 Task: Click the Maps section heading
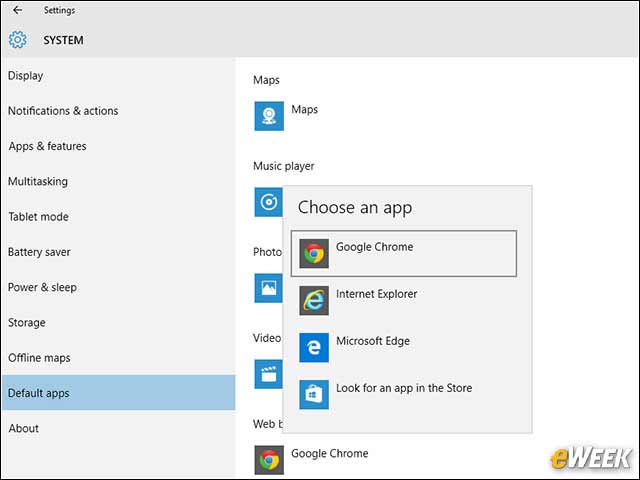tap(266, 80)
